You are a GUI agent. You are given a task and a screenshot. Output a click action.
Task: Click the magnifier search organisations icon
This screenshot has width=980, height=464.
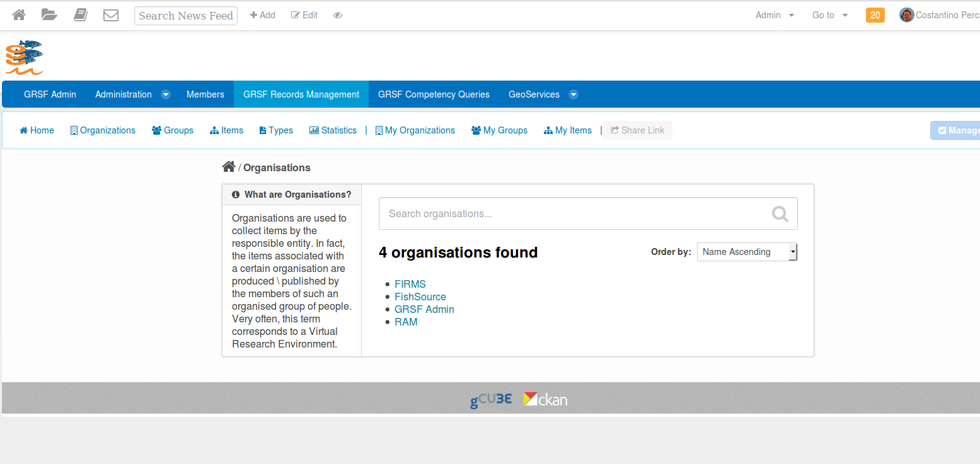pyautogui.click(x=780, y=214)
